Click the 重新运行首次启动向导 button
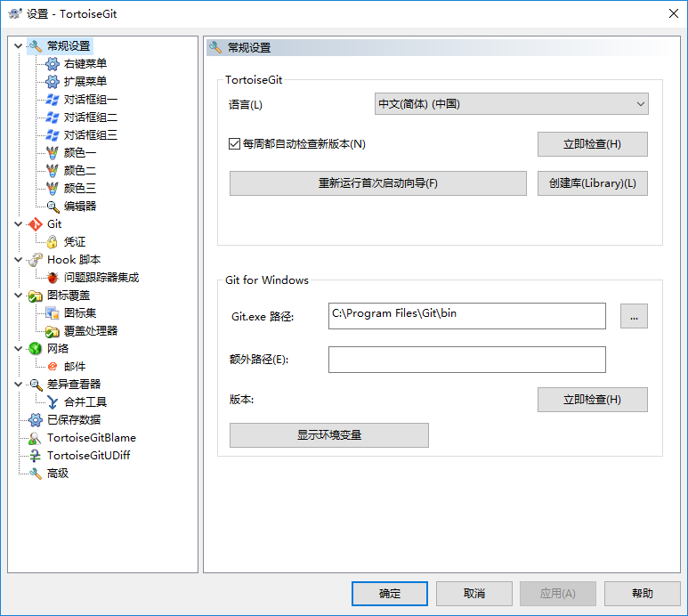Screen dimensions: 688x616 378,183
